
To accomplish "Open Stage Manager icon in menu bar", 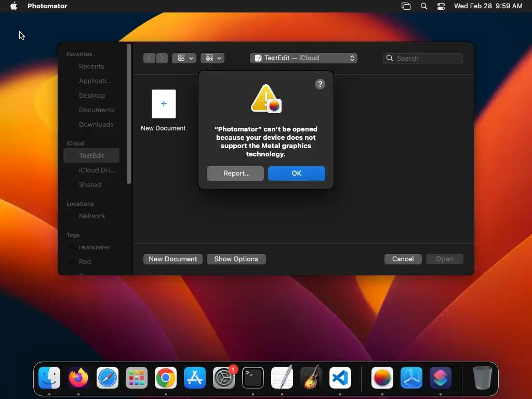I will [x=406, y=6].
